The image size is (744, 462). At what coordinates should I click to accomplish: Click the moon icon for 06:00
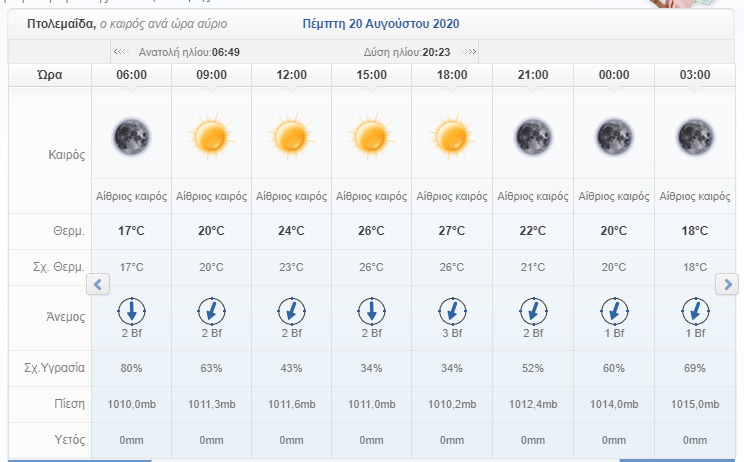pyautogui.click(x=131, y=135)
